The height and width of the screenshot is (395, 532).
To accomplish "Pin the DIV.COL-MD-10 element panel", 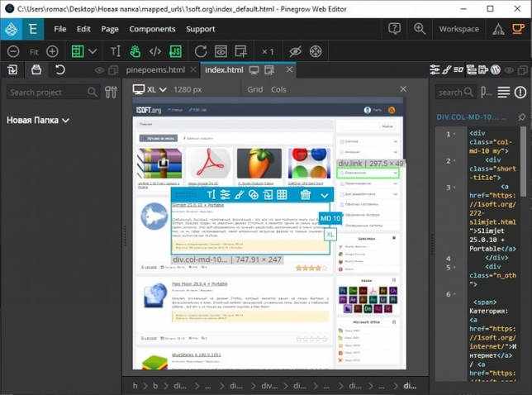I will (521, 117).
